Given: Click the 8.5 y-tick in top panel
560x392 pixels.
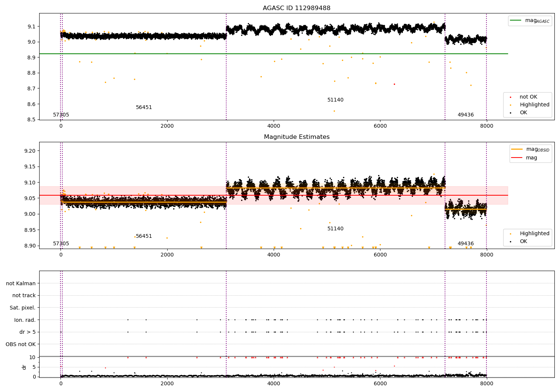Looking at the screenshot, I should tap(31, 120).
